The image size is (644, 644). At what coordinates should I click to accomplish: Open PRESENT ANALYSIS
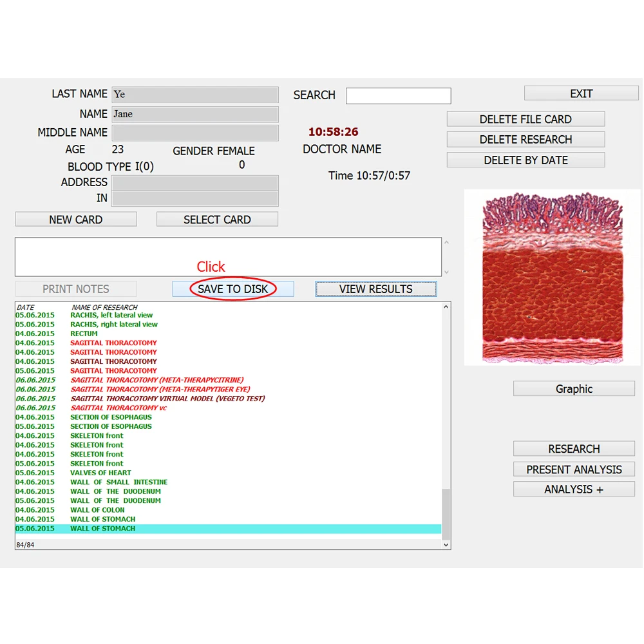pos(573,469)
